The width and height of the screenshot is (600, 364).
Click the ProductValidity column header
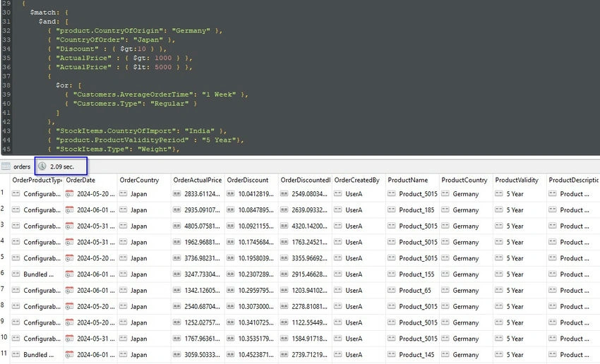click(x=517, y=180)
